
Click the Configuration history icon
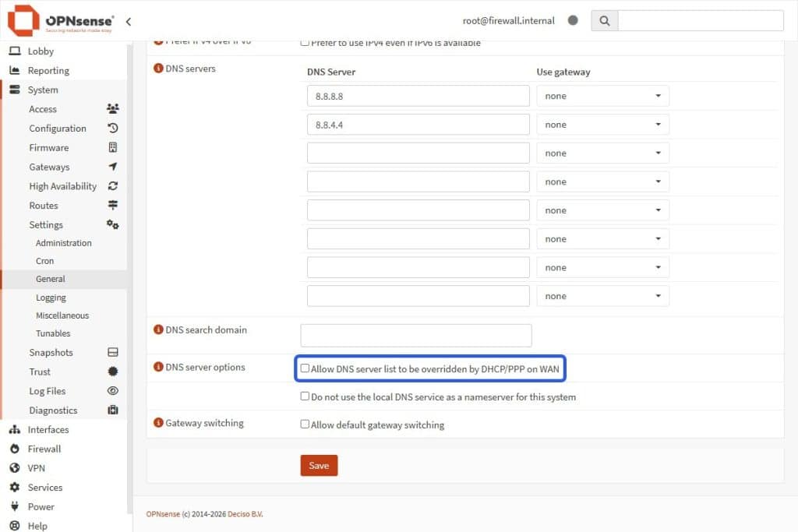[x=113, y=128]
